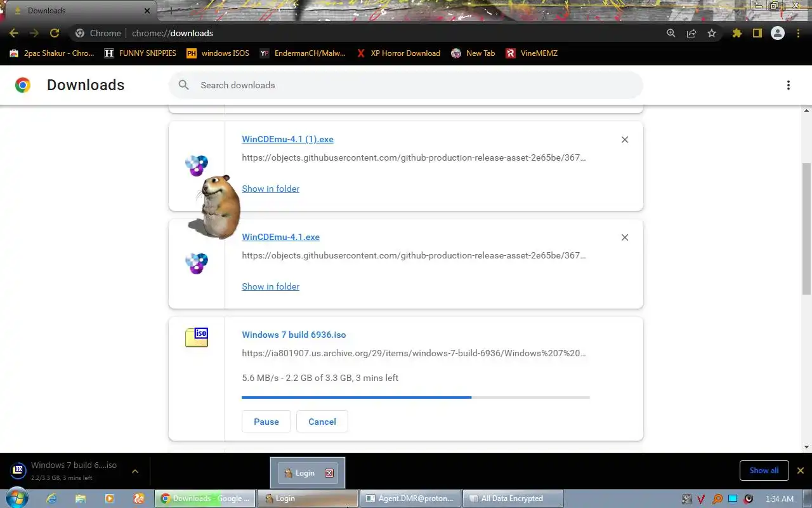Expand the download shelf item options chevron
Image resolution: width=812 pixels, height=508 pixels.
click(135, 471)
